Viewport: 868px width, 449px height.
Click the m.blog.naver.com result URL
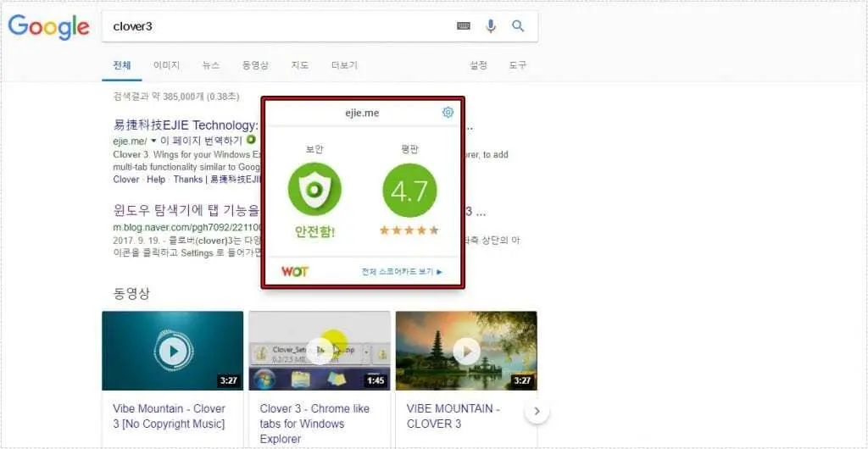(x=186, y=227)
